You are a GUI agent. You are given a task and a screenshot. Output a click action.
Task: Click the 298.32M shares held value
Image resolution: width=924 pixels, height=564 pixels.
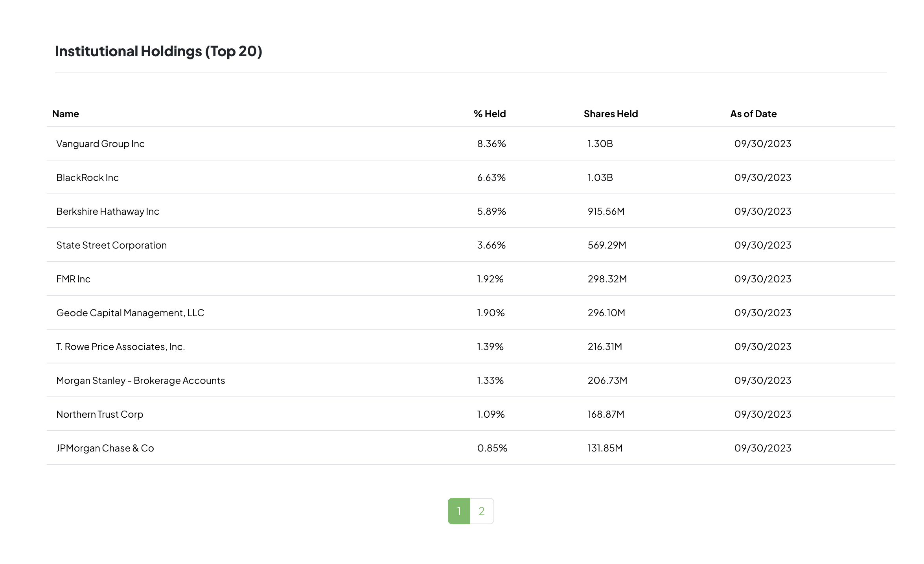click(x=607, y=279)
